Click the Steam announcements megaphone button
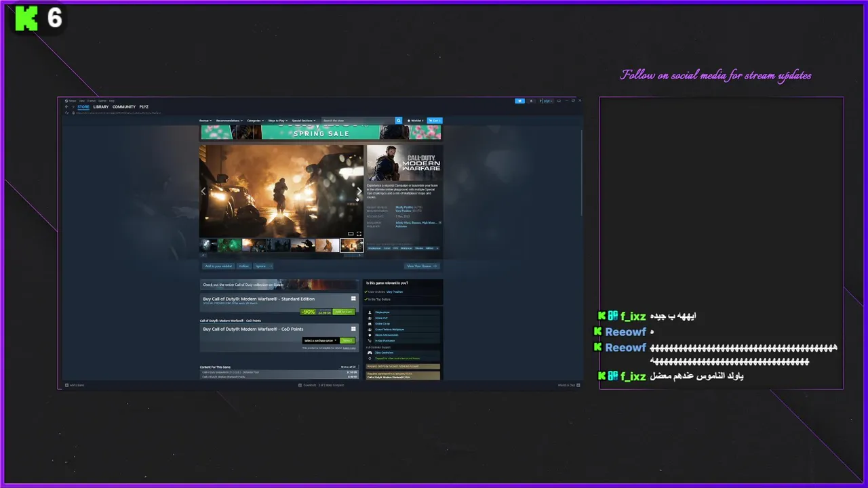 pos(519,101)
